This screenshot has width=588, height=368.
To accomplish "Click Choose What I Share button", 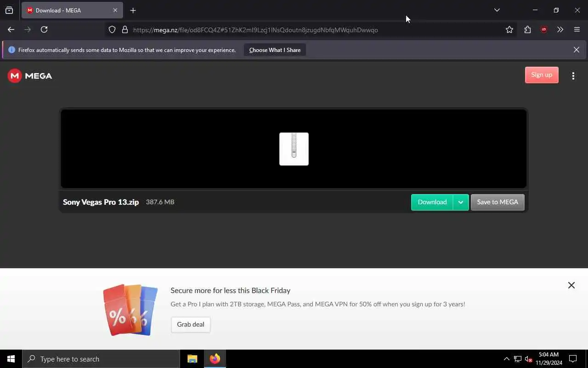I will tap(275, 50).
